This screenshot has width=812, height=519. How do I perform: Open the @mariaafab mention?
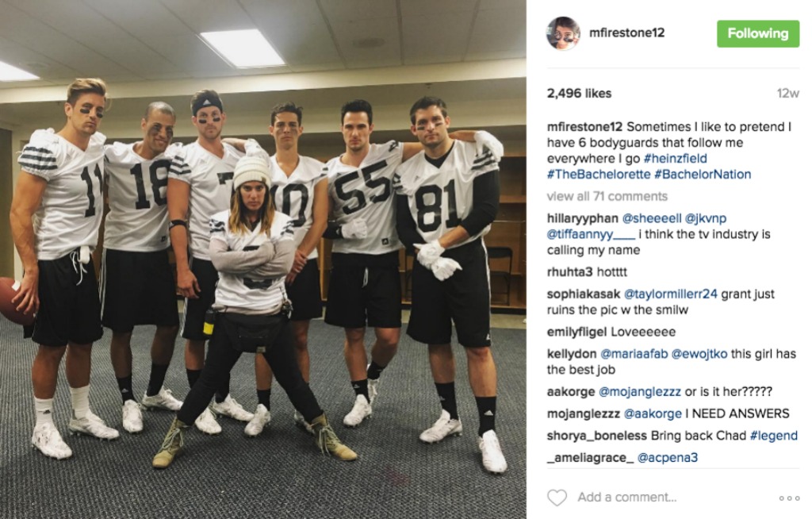634,354
